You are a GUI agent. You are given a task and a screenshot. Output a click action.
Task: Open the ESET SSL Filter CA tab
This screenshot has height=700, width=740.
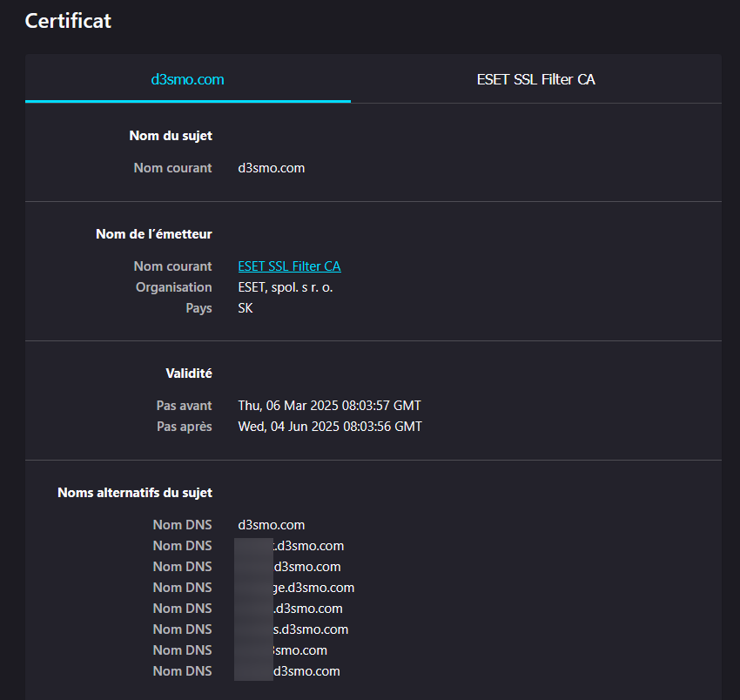(535, 79)
